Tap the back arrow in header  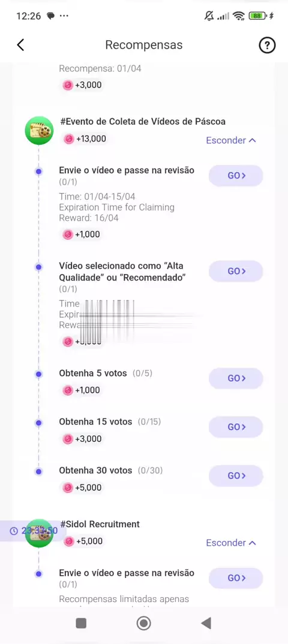coord(20,45)
